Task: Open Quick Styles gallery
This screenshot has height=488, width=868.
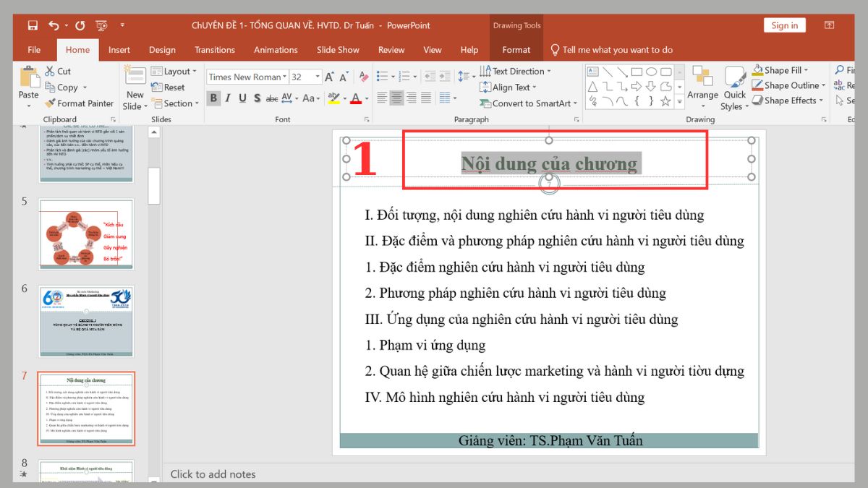Action: pyautogui.click(x=734, y=85)
